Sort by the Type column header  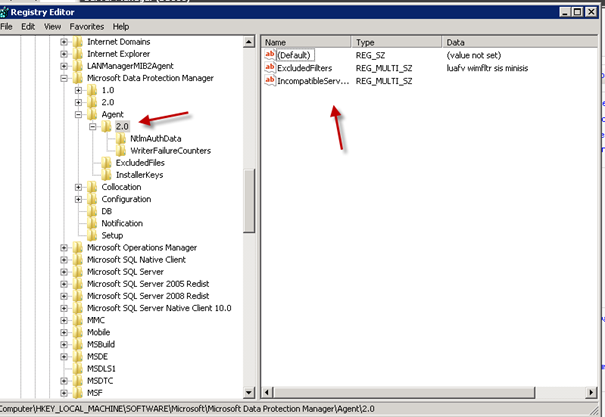tap(397, 42)
